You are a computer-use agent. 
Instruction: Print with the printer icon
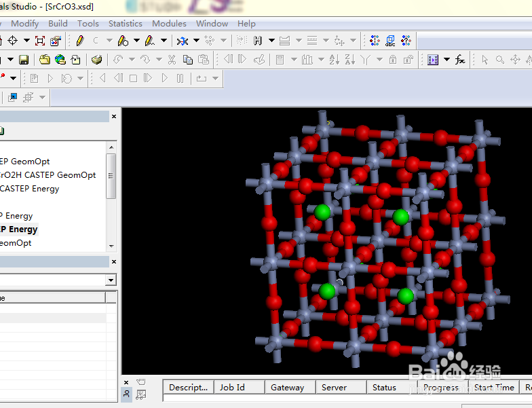coord(96,60)
